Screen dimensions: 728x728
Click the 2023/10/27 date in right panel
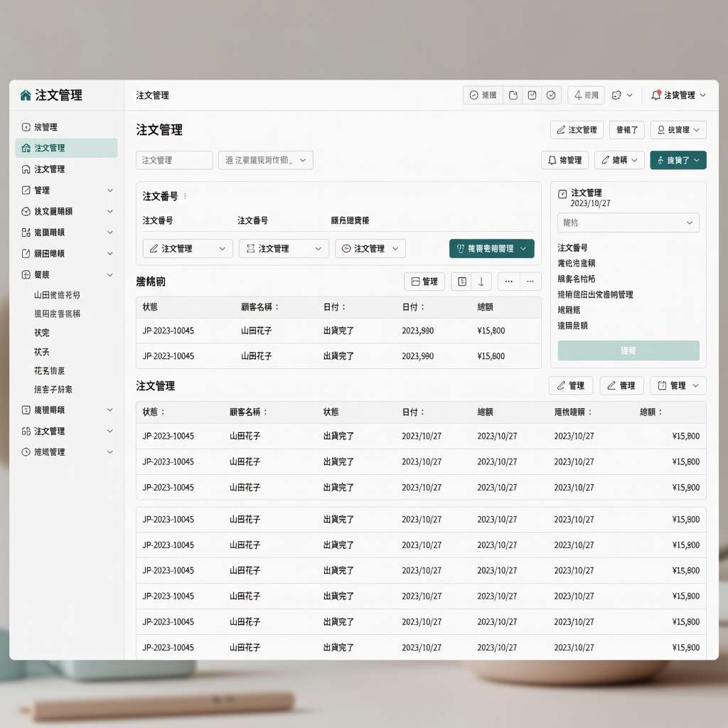pos(590,203)
